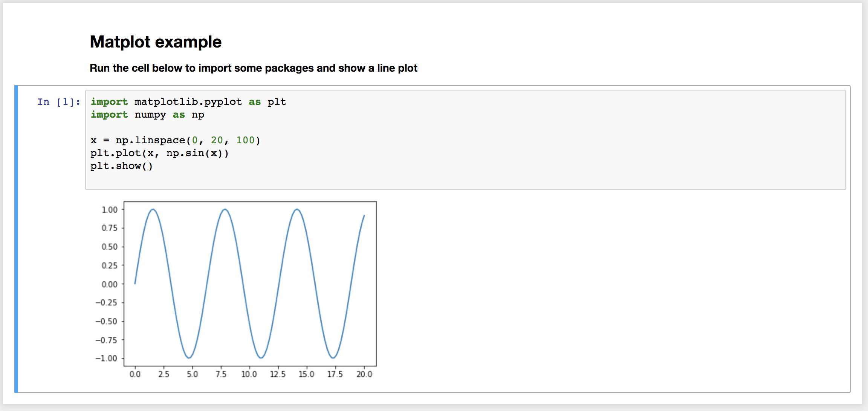Click the 20.0 x-axis tick label
The width and height of the screenshot is (868, 411).
[x=364, y=374]
